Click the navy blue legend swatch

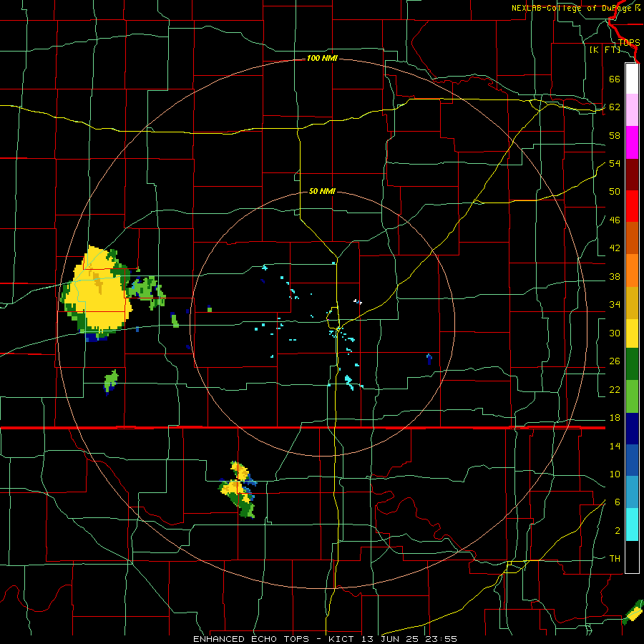632,429
